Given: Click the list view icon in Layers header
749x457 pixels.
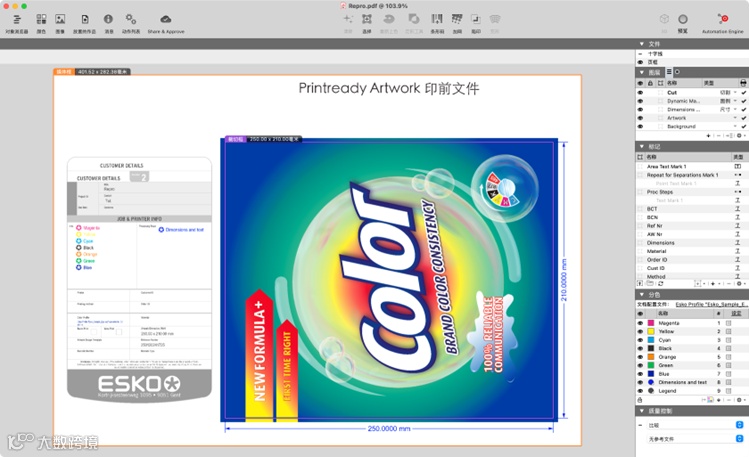Looking at the screenshot, I should 669,72.
